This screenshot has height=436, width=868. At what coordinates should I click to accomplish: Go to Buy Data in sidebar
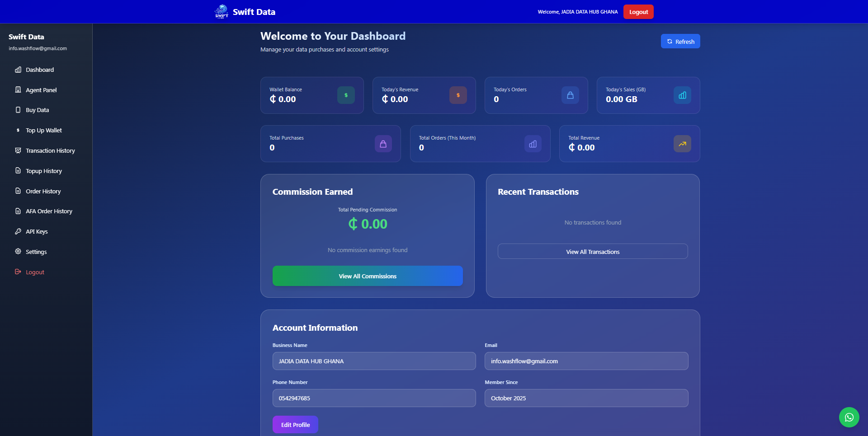(37, 110)
